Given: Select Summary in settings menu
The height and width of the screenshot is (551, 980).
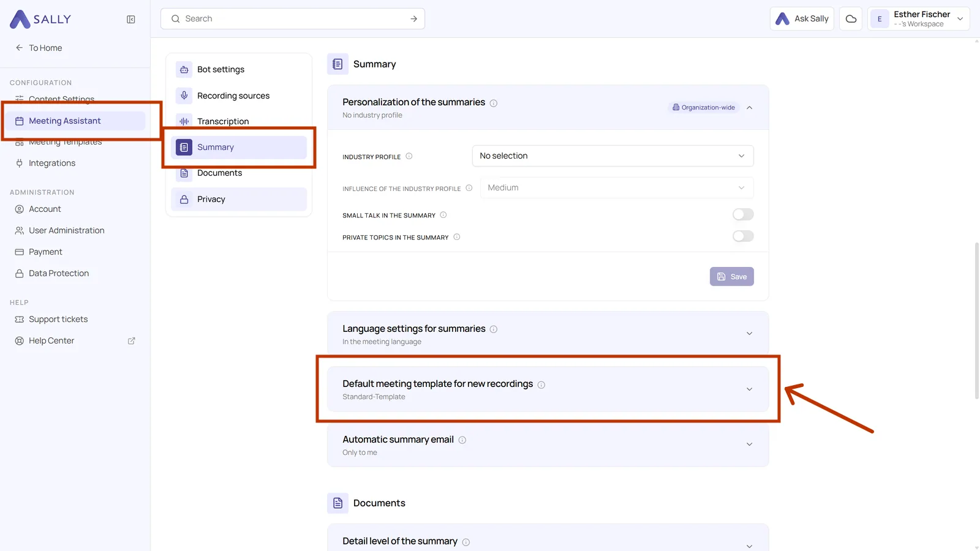Looking at the screenshot, I should [x=239, y=148].
